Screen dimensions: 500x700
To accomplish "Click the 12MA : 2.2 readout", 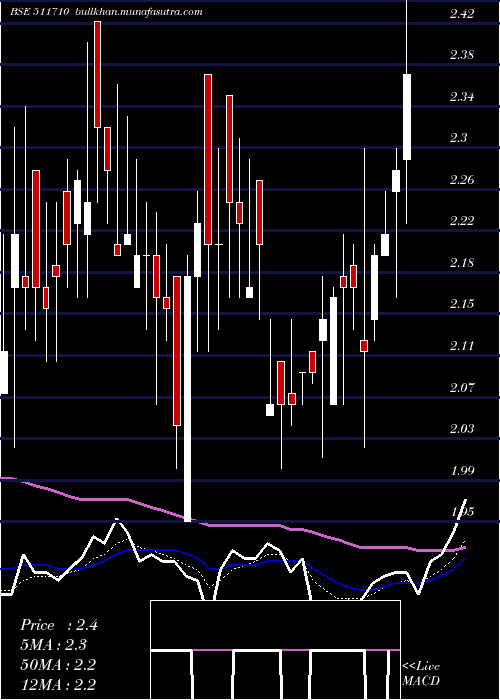I will point(58,684).
